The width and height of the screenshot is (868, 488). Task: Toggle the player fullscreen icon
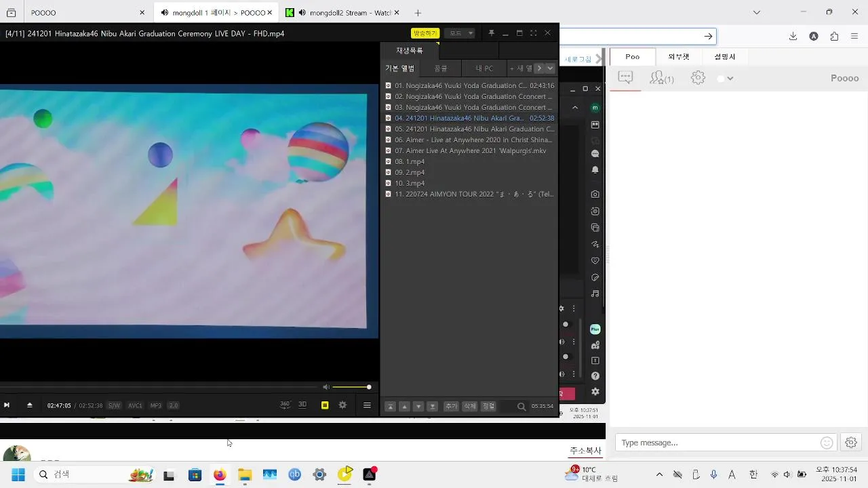point(533,33)
